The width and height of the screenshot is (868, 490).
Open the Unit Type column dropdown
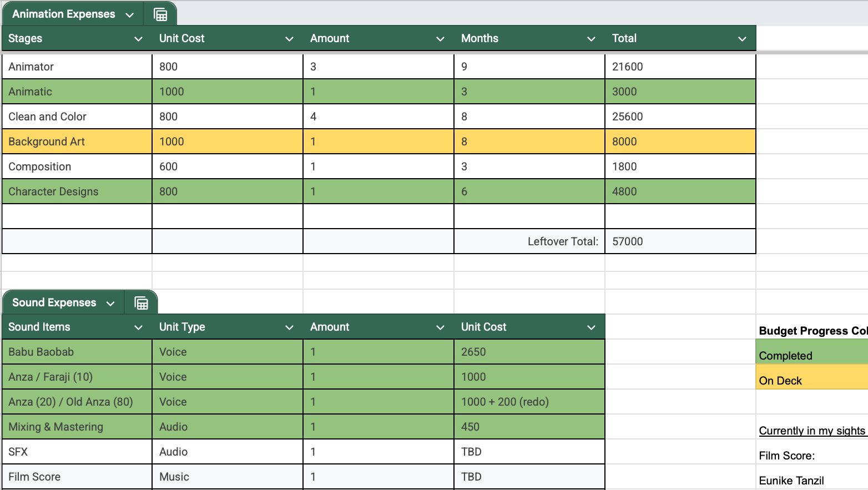click(x=289, y=327)
